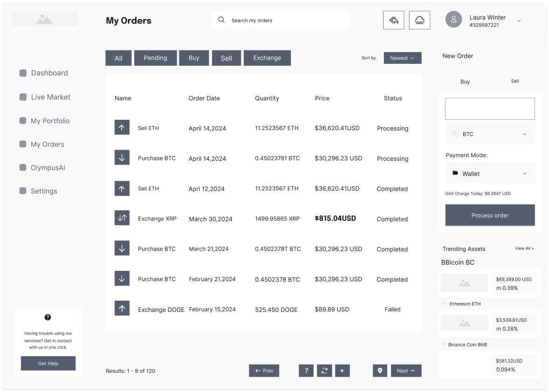This screenshot has width=549, height=392.
Task: Expand the BTC asset dropdown
Action: 490,134
